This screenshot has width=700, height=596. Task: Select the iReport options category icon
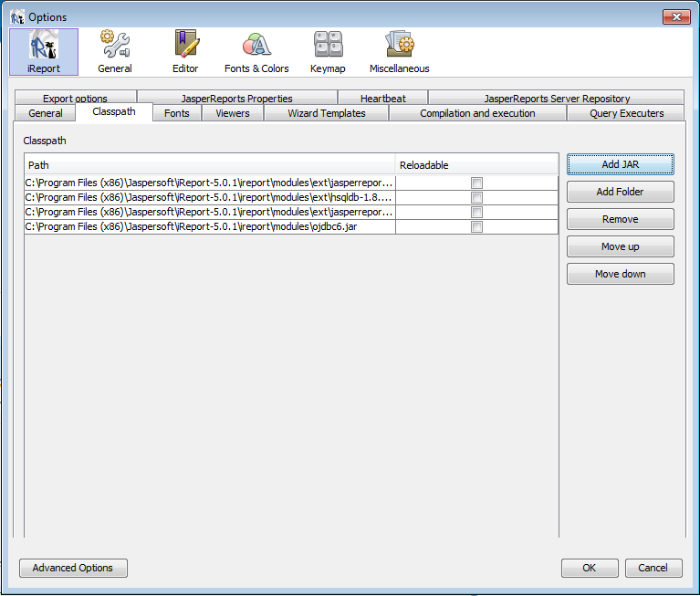tap(44, 52)
